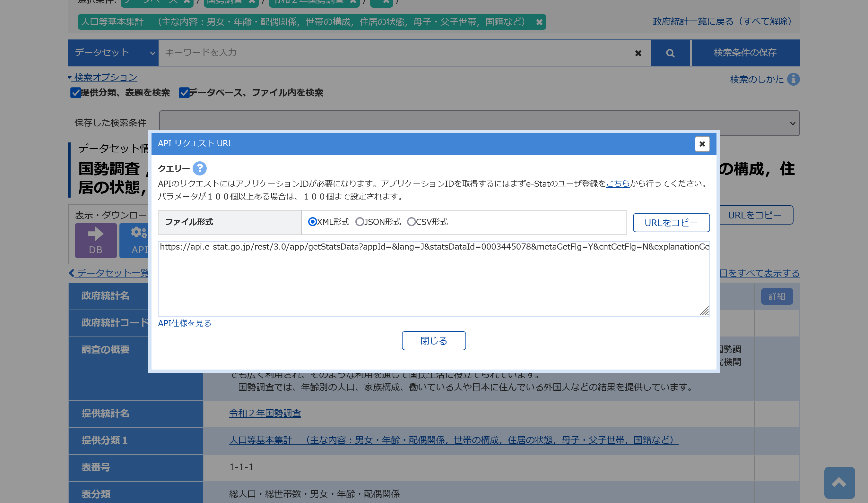Remove the 人口等基本集計 filter tag
868x503 pixels.
[539, 22]
